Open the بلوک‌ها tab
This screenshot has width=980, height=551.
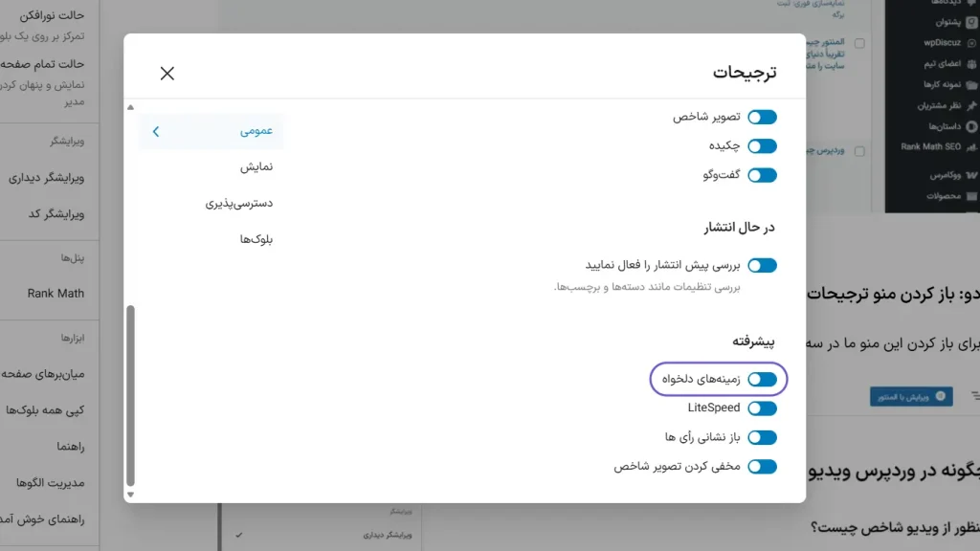coord(256,239)
